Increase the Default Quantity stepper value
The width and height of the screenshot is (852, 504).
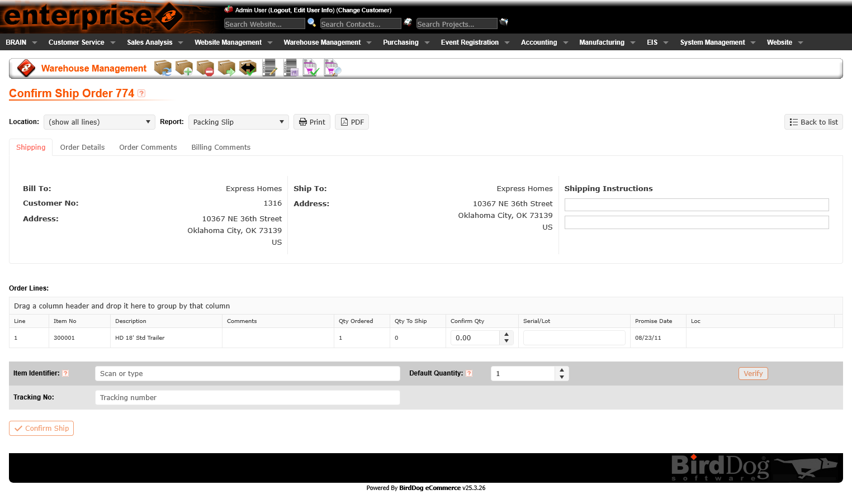562,370
